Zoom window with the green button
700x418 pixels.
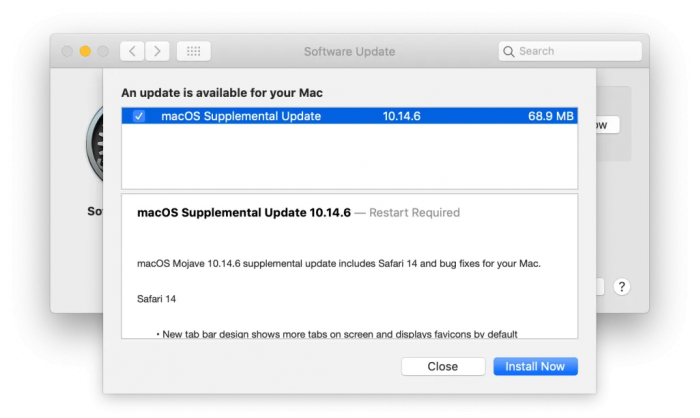104,51
